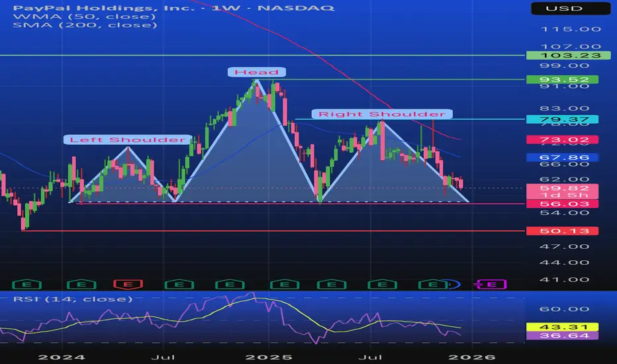Click the 67.86 blue WMA price label

click(562, 158)
